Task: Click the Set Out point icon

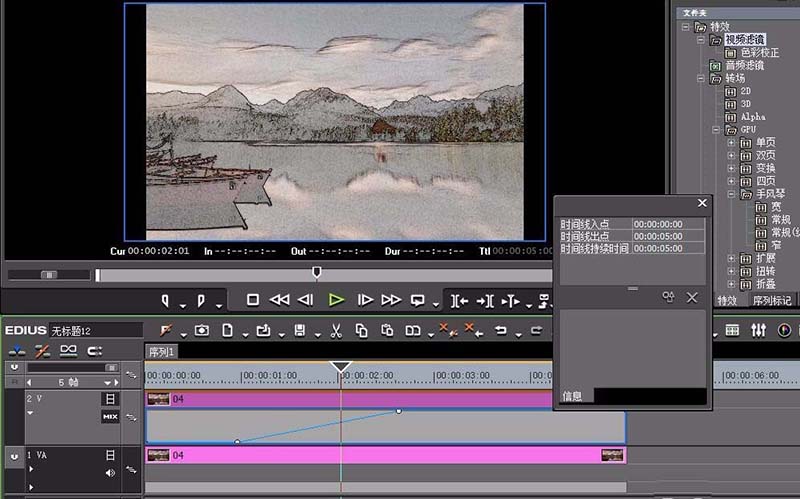Action: click(x=201, y=301)
